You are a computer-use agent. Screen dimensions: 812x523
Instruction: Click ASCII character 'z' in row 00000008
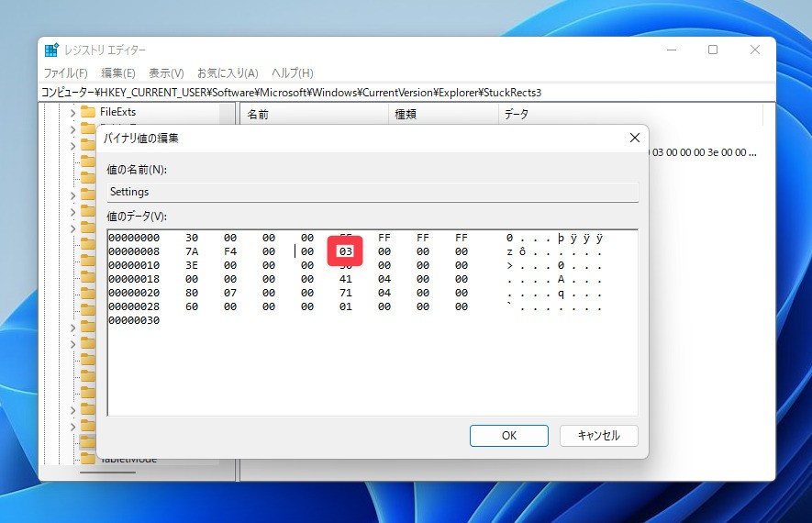509,251
